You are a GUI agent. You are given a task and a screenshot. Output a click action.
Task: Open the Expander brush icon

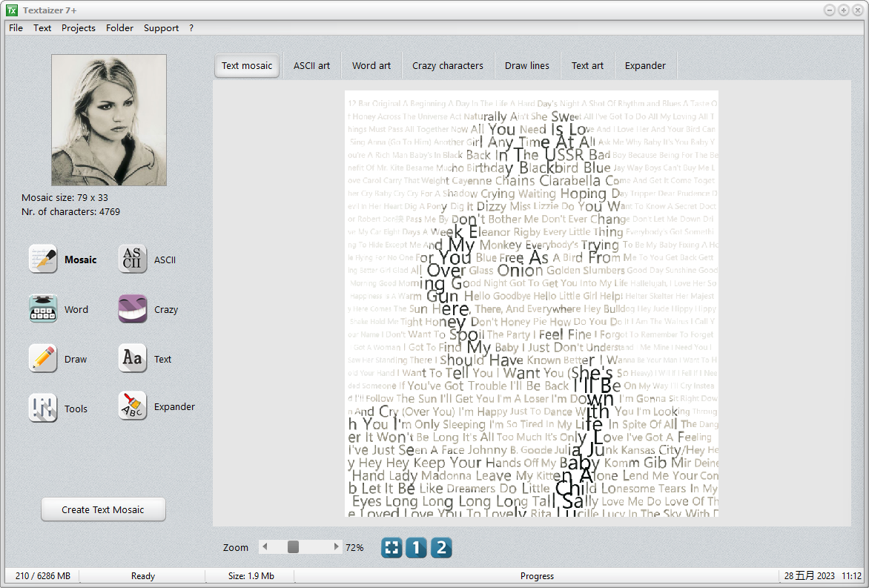coord(133,406)
